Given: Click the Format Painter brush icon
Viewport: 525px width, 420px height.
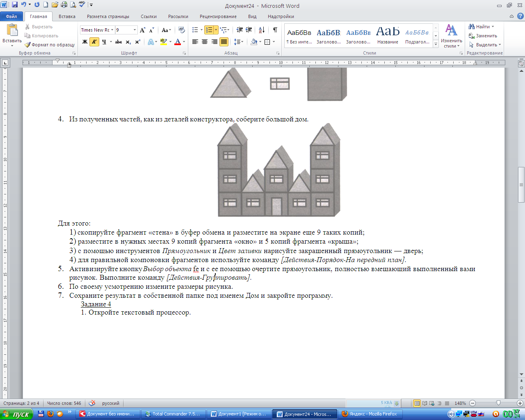Looking at the screenshot, I should 27,45.
